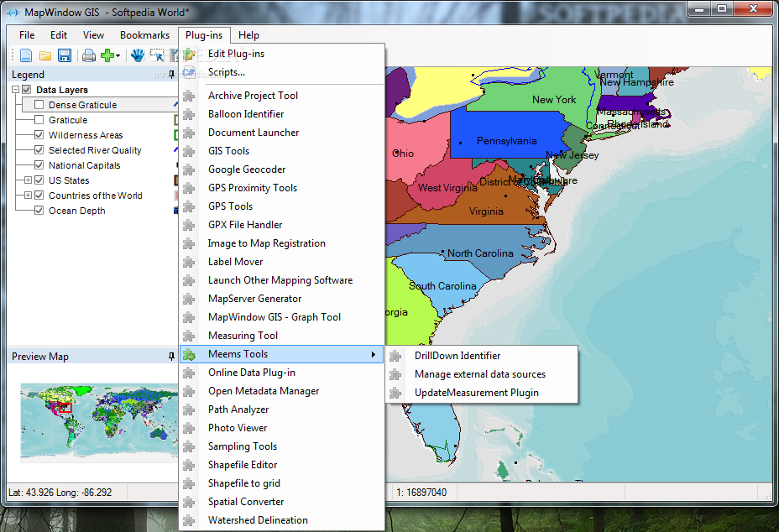Click the Open project folder icon
Screen dimensions: 779x532
(x=45, y=55)
